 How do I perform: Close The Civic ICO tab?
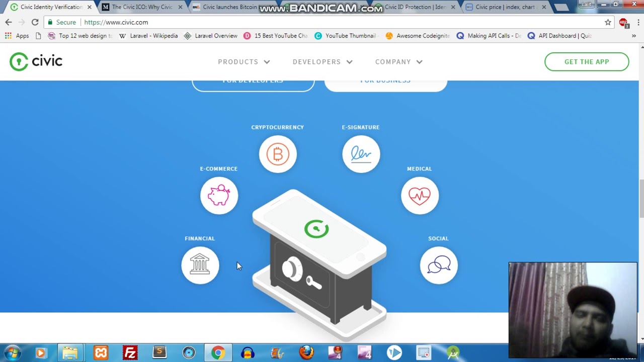(180, 7)
